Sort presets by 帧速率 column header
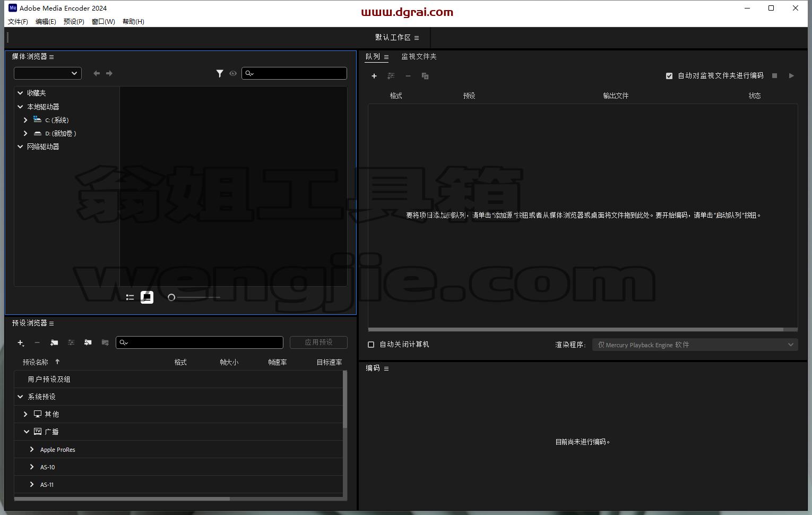The height and width of the screenshot is (515, 812). 278,363
